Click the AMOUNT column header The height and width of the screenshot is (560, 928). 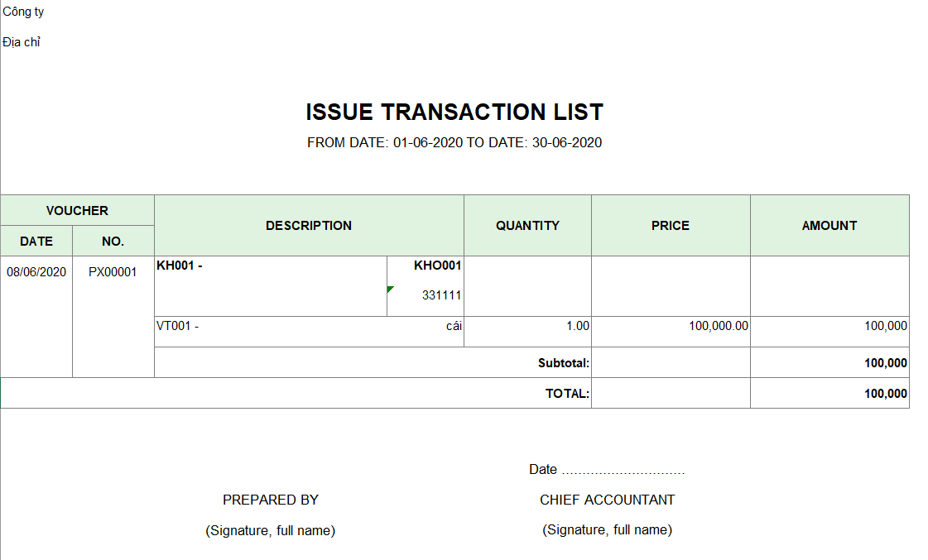(829, 226)
